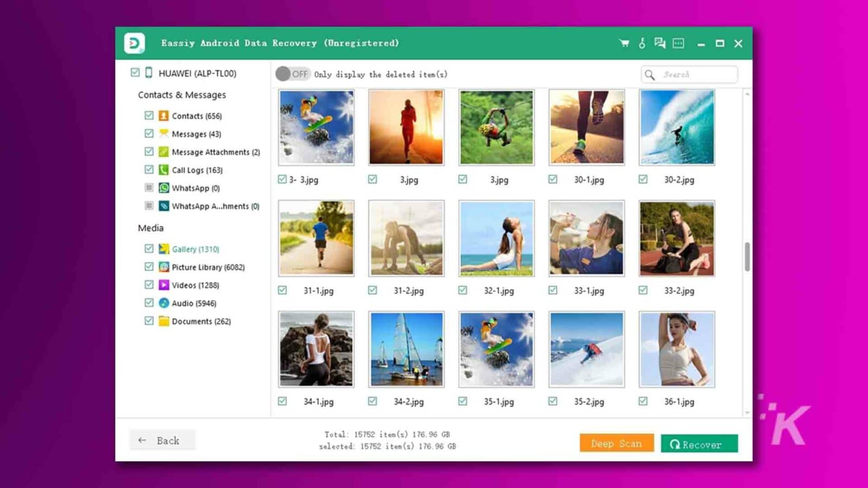Click the WhatsApp Attachments icon
Image resolution: width=868 pixels, height=488 pixels.
pyautogui.click(x=164, y=206)
